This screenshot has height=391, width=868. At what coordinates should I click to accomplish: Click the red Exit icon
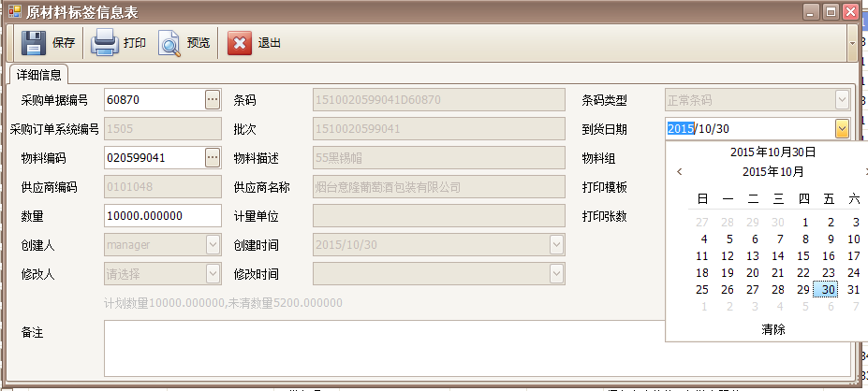[240, 43]
